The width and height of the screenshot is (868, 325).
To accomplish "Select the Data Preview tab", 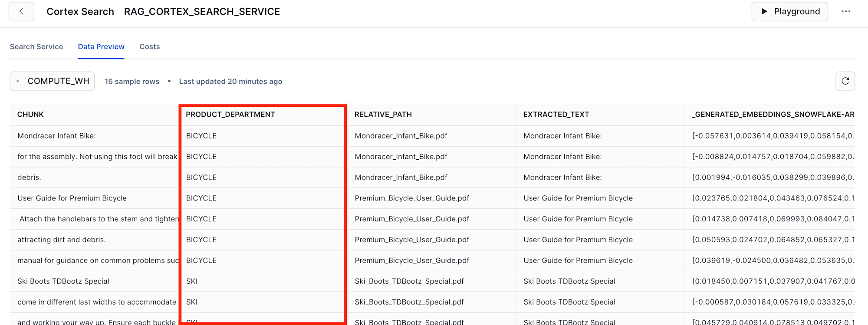I will [101, 46].
